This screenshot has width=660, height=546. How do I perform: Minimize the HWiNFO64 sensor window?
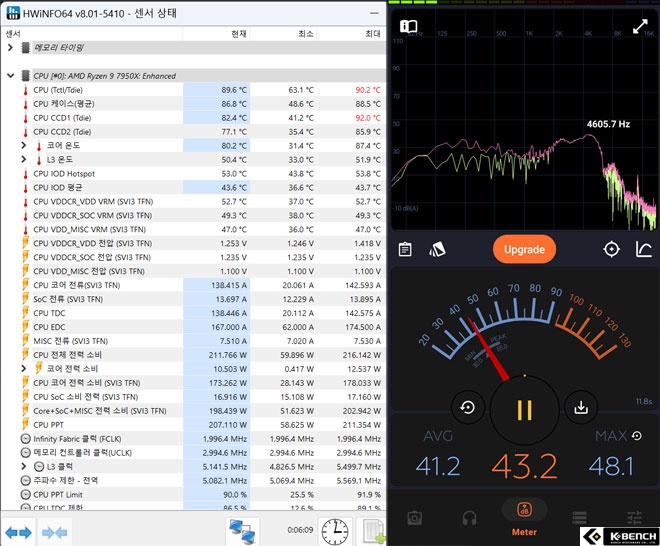374,13
